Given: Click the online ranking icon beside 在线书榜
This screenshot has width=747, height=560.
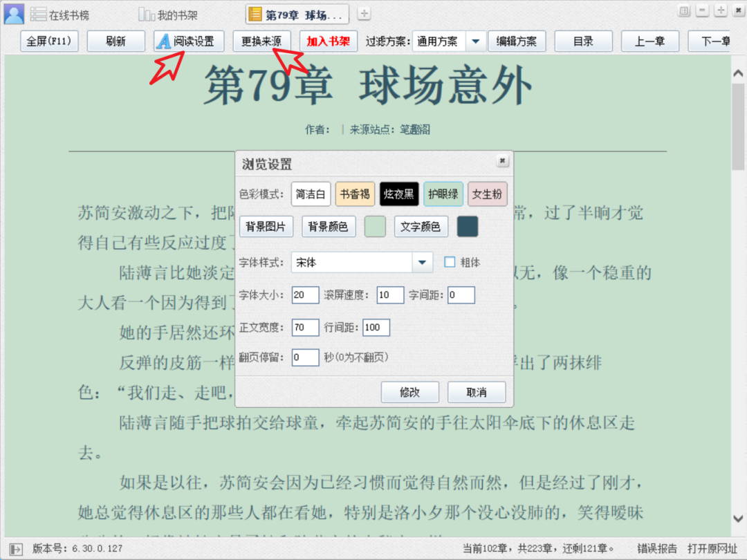Looking at the screenshot, I should point(39,13).
